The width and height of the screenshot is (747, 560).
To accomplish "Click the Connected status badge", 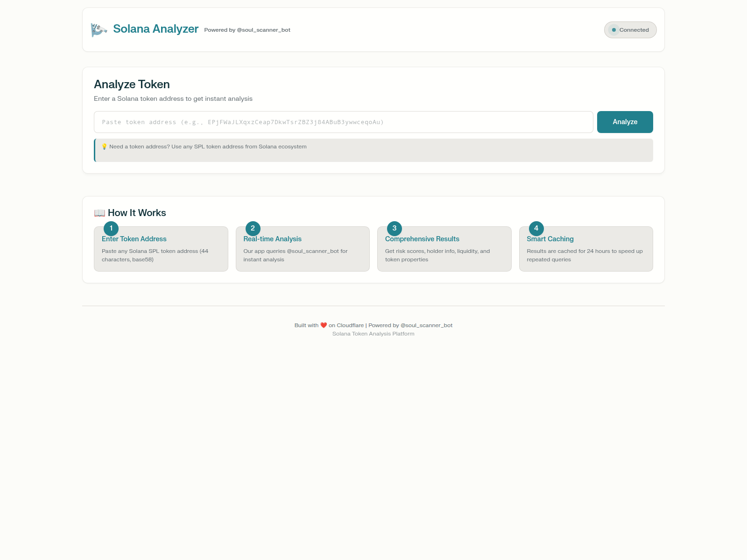I will [630, 30].
